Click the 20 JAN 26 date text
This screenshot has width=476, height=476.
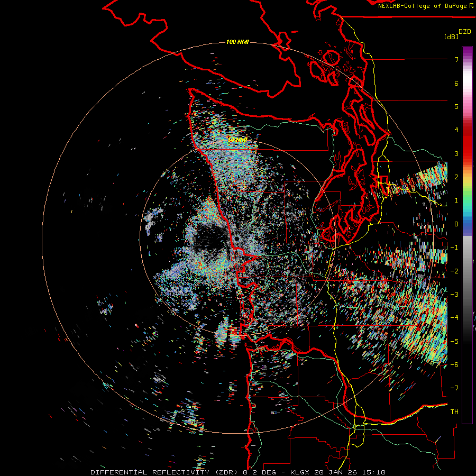click(x=337, y=472)
